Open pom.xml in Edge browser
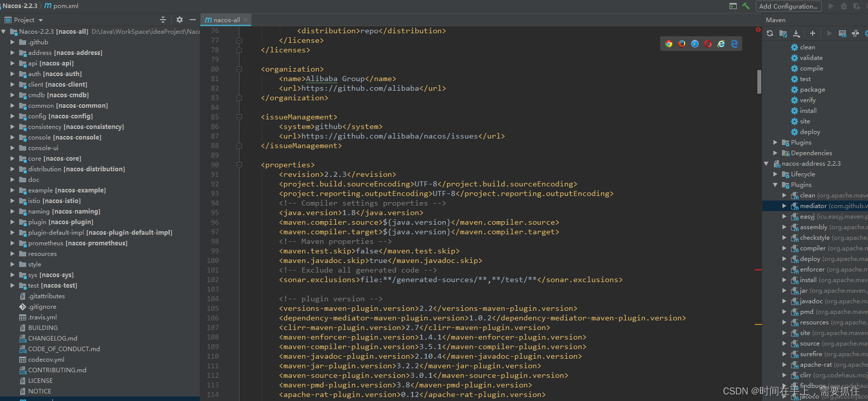This screenshot has width=868, height=401. point(734,44)
